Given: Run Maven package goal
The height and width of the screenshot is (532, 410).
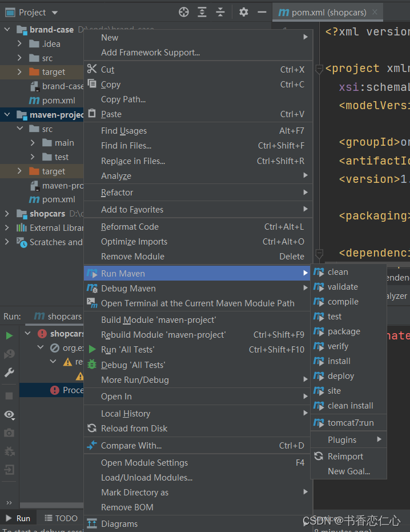Looking at the screenshot, I should (349, 331).
